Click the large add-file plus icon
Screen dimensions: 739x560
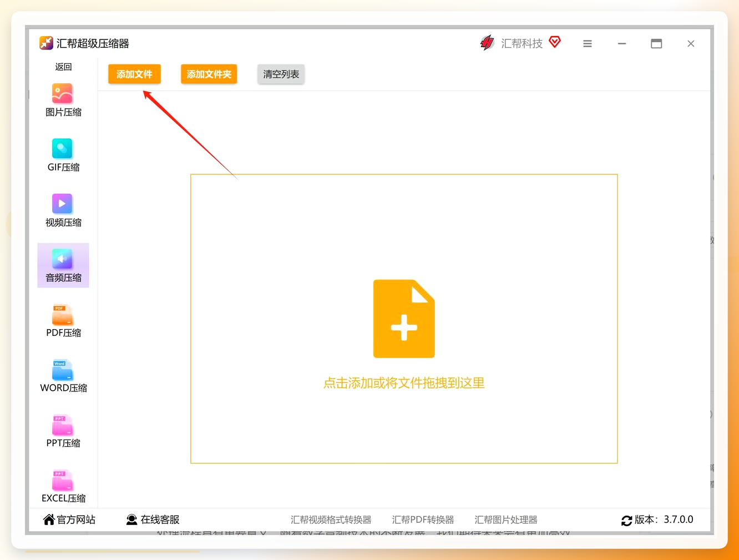click(x=404, y=319)
